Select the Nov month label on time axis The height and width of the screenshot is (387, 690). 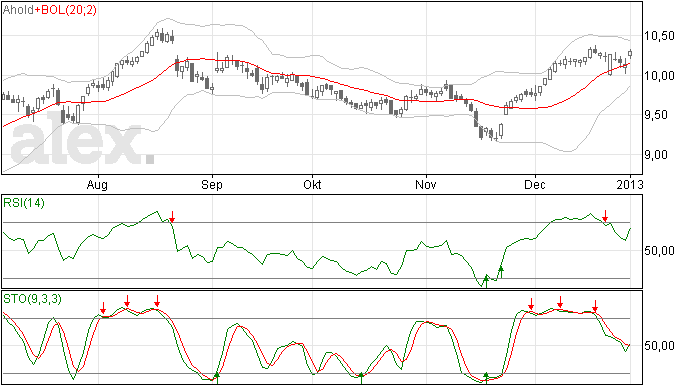point(426,184)
